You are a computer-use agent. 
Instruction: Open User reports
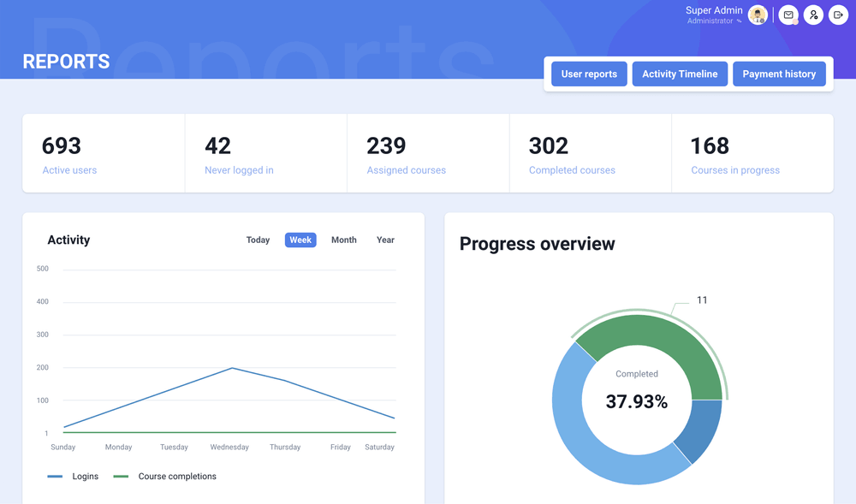click(x=589, y=74)
